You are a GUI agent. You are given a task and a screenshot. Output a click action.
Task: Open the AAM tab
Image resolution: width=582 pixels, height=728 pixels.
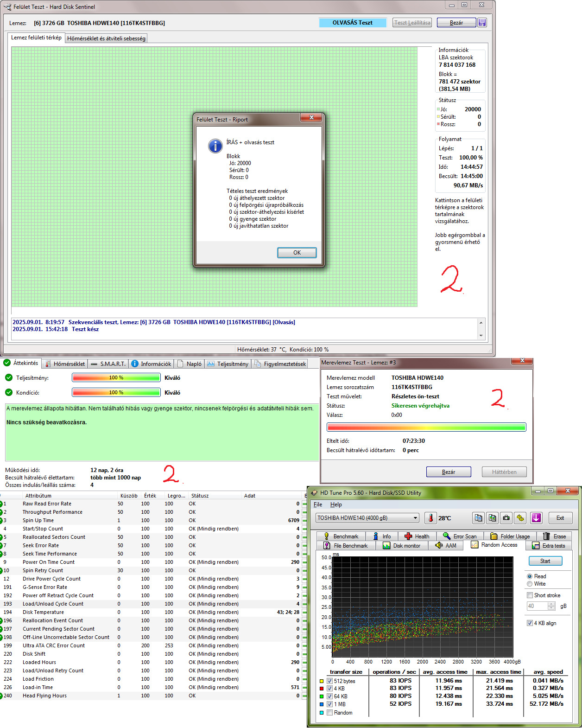click(x=446, y=545)
